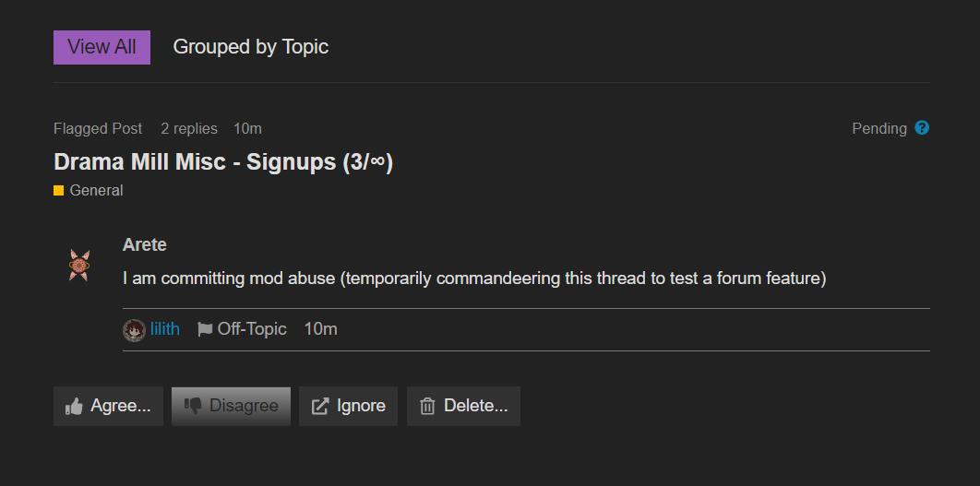
Task: Open the Drama Mill Misc - Signups topic
Action: (x=223, y=162)
